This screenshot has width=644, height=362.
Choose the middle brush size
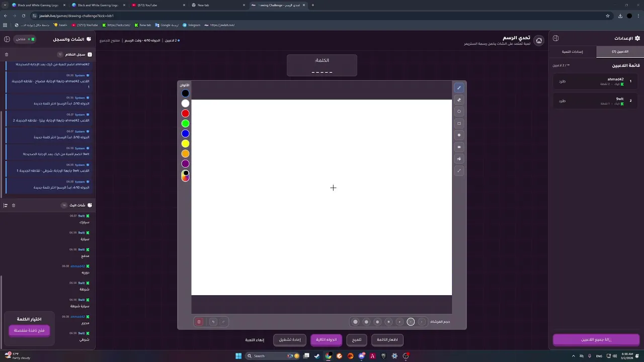point(388,322)
